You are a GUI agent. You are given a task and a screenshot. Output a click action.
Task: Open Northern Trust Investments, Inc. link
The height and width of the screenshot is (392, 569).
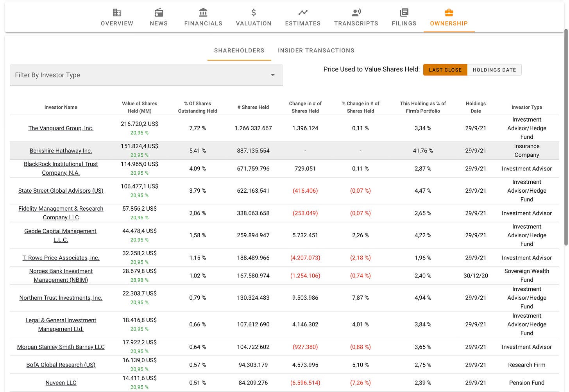pos(61,298)
